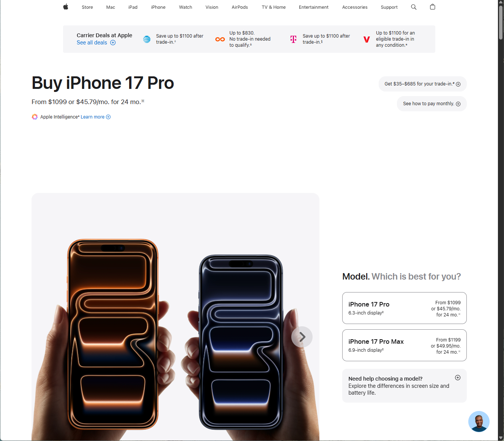Click the Apple logo in the navigation bar

coord(66,7)
